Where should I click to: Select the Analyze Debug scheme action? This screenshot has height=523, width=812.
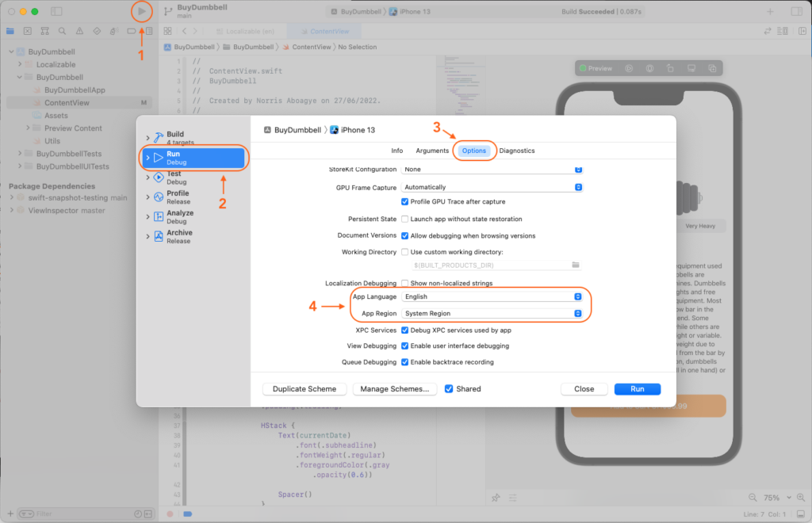tap(194, 217)
